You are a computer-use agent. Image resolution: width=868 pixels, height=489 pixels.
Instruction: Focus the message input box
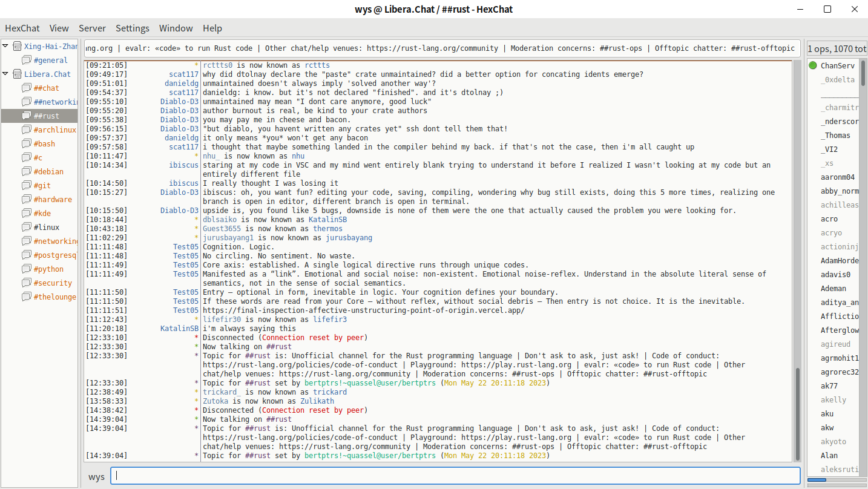[x=455, y=476]
